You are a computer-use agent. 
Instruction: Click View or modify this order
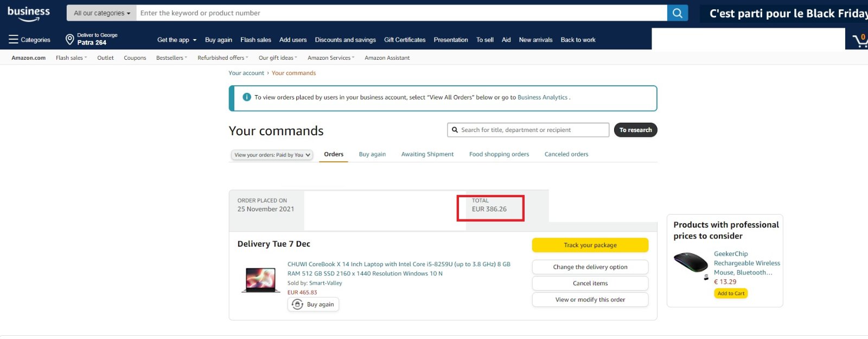coord(590,299)
